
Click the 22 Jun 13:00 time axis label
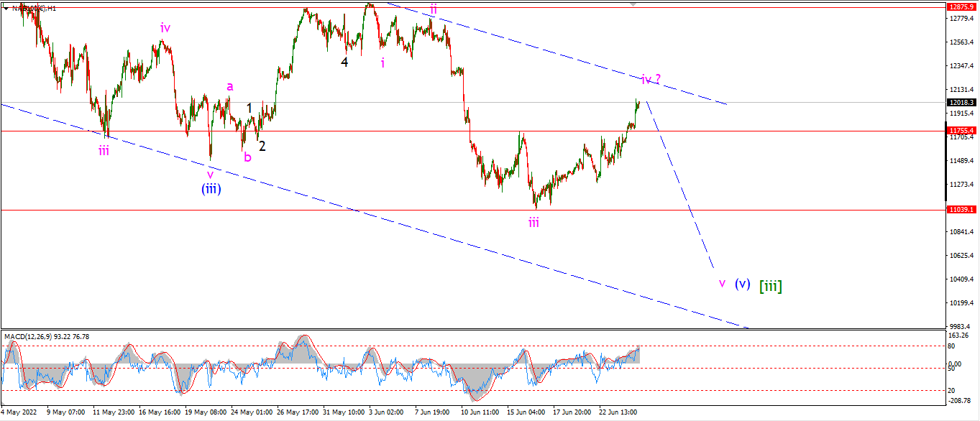[619, 412]
